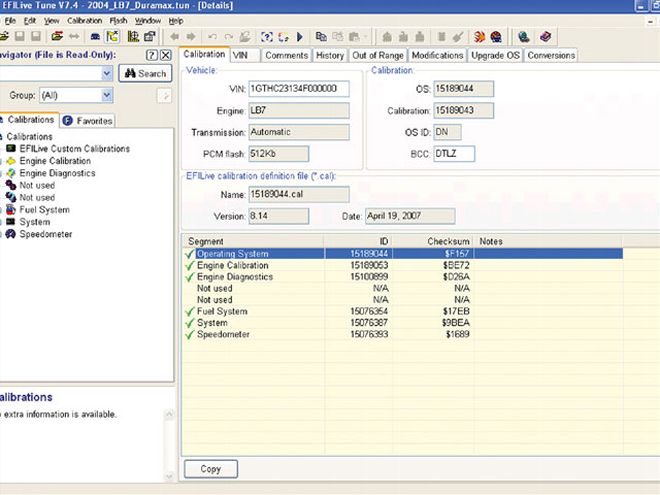The width and height of the screenshot is (660, 495).
Task: Click the Notes column header
Action: [x=548, y=241]
